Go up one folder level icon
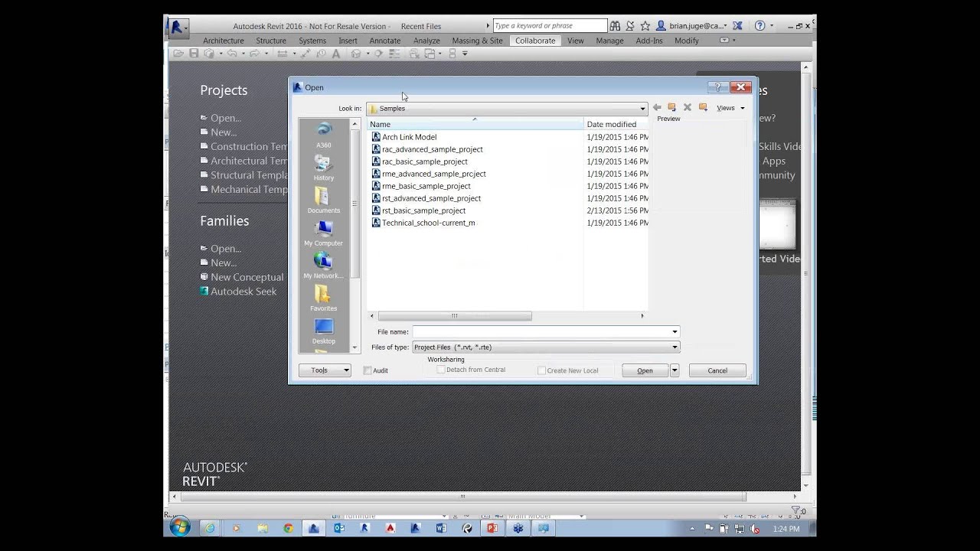The image size is (980, 551). (x=672, y=108)
